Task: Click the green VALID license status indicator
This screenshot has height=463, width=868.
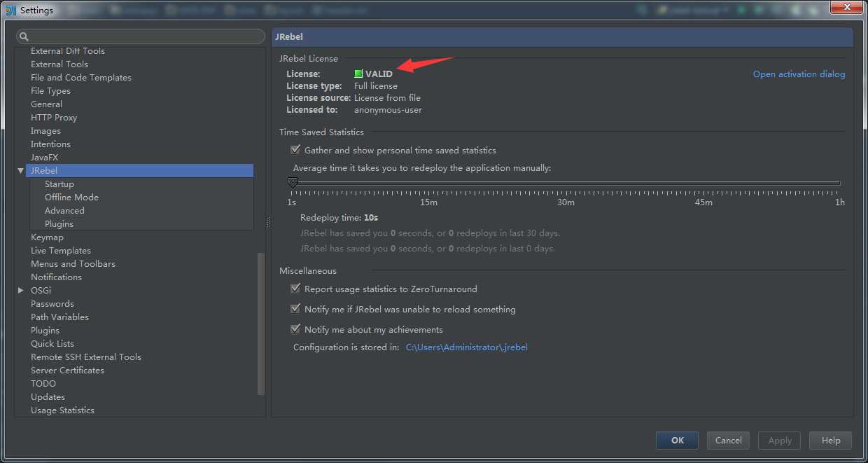Action: [358, 74]
